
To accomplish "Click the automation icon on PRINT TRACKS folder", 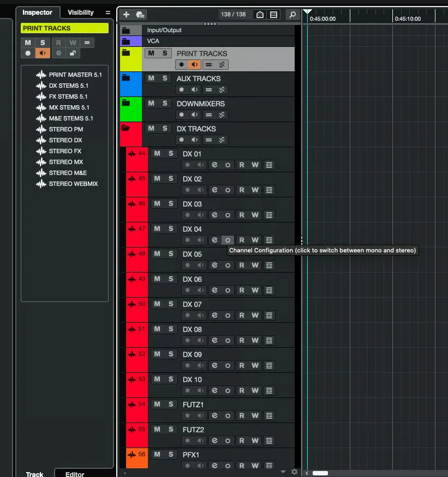I will 222,64.
